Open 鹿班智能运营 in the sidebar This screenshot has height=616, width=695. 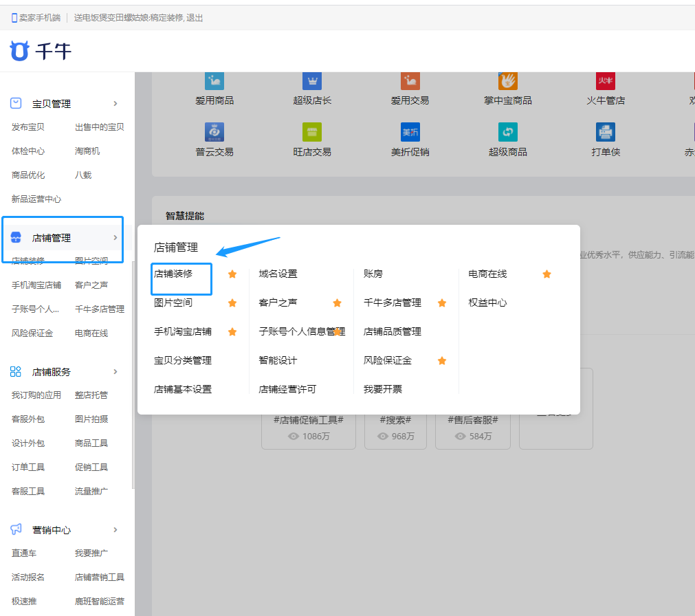[x=99, y=601]
